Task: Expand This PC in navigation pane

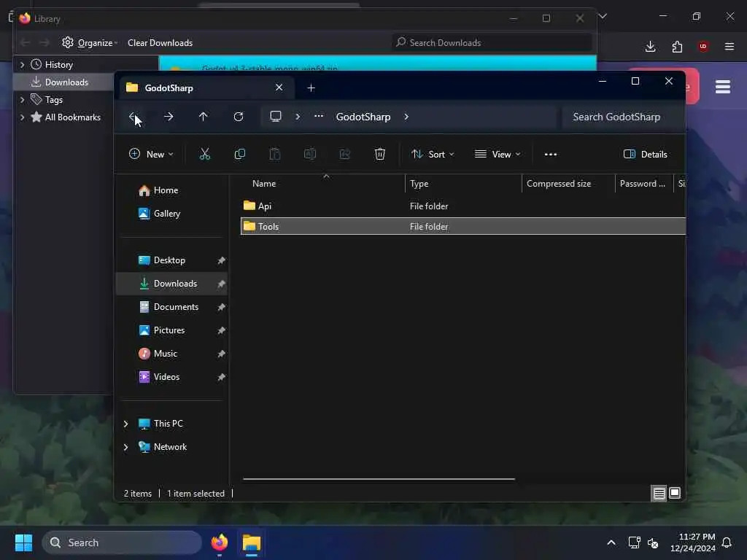Action: 125,424
